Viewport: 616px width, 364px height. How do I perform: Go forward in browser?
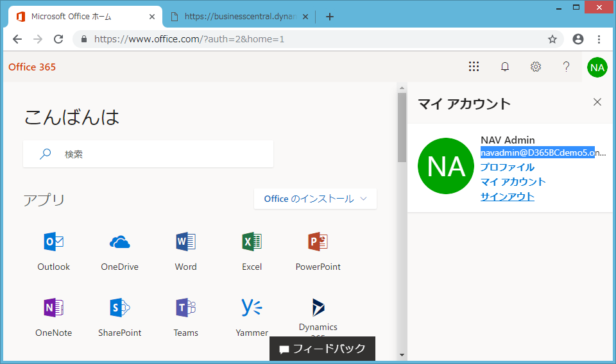pyautogui.click(x=38, y=39)
